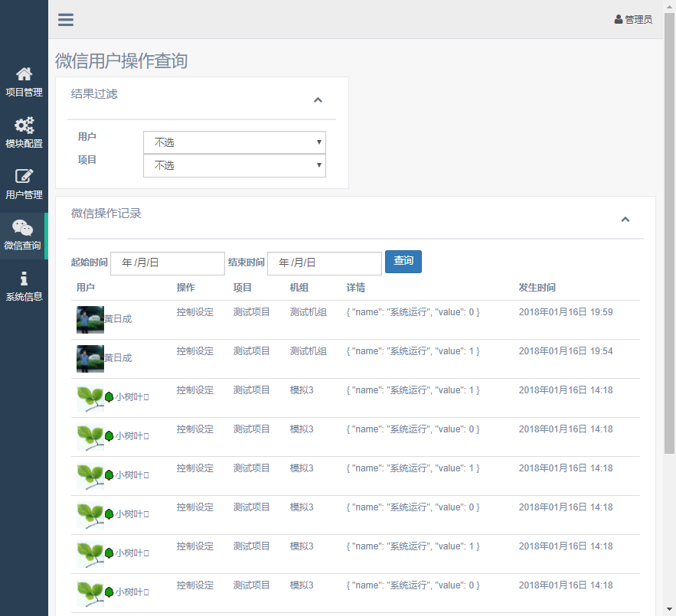Select the 模块配置 gears icon
This screenshot has width=676, height=616.
point(24,125)
